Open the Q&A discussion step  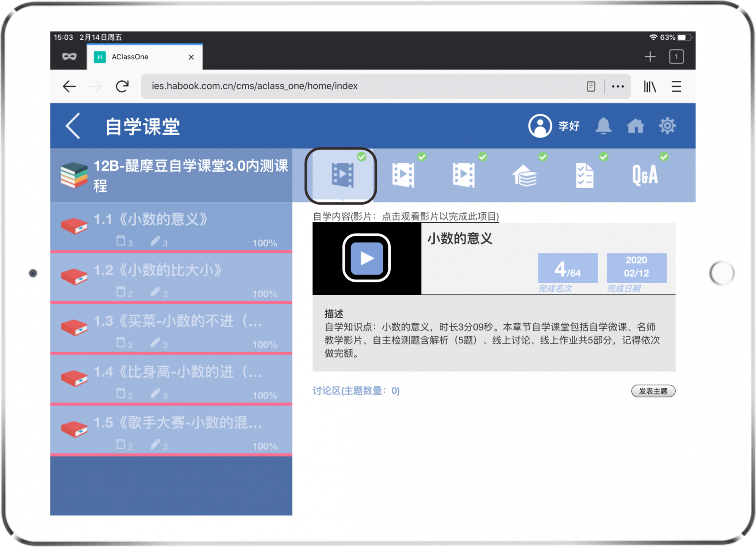click(645, 176)
